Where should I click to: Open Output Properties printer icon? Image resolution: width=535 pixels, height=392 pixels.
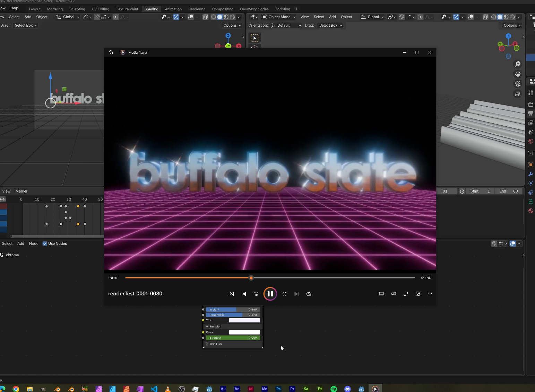click(530, 113)
